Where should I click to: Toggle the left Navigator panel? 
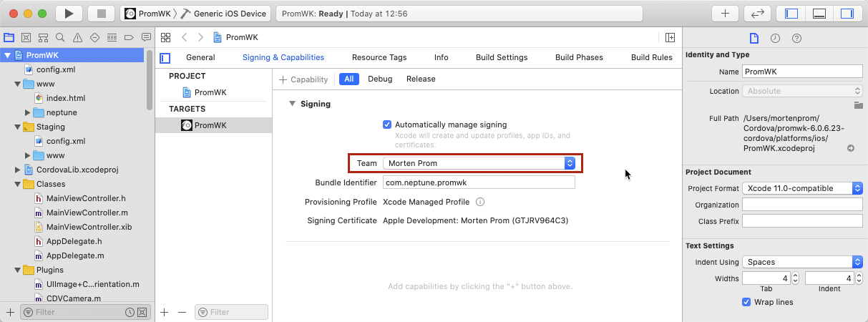791,14
